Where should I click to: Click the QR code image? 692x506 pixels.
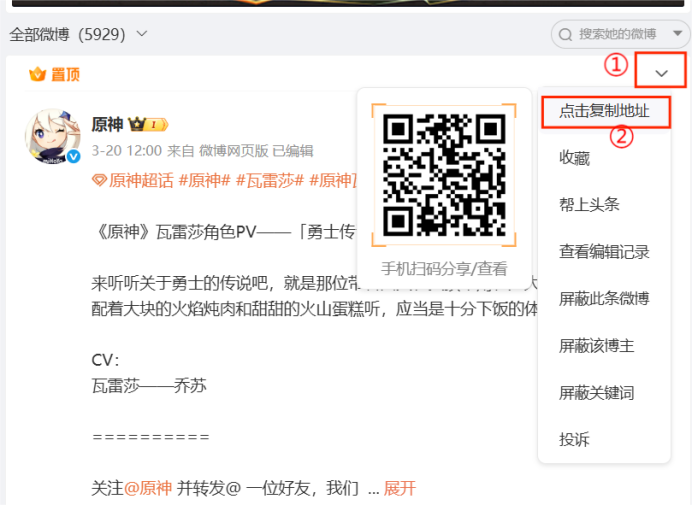pyautogui.click(x=444, y=175)
